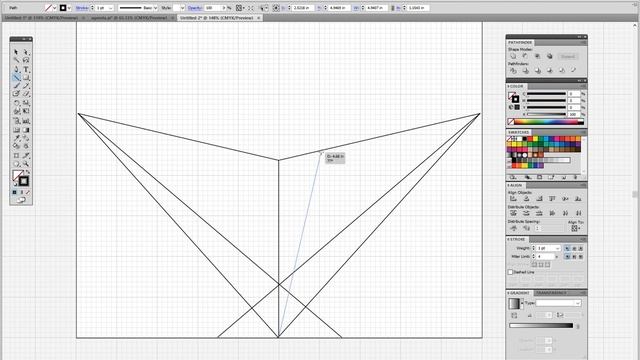Select the Pen tool

16,69
